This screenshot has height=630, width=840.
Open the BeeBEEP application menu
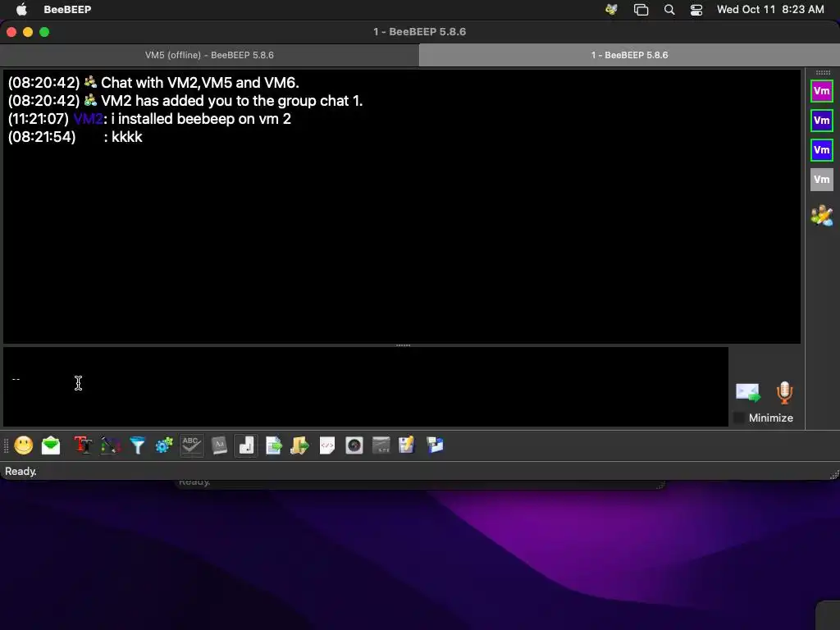(x=67, y=9)
